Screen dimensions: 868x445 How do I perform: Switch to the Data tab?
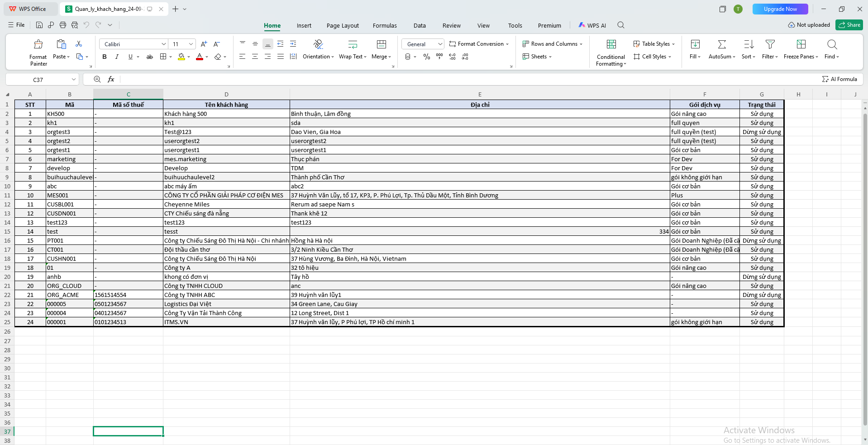click(x=420, y=25)
